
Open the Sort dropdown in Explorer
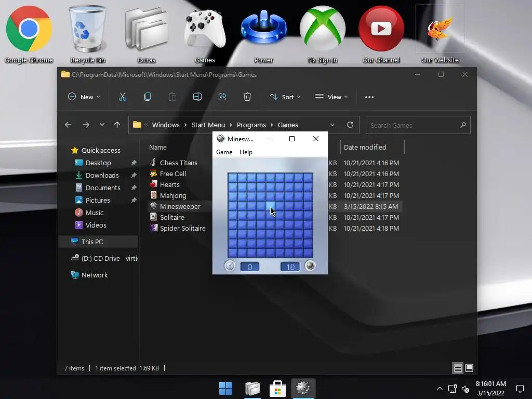click(x=285, y=97)
